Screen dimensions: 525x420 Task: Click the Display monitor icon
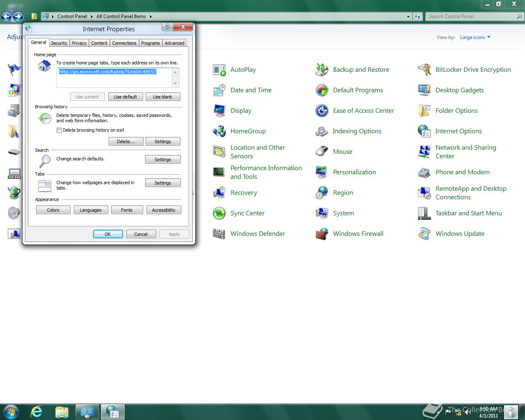[x=219, y=111]
